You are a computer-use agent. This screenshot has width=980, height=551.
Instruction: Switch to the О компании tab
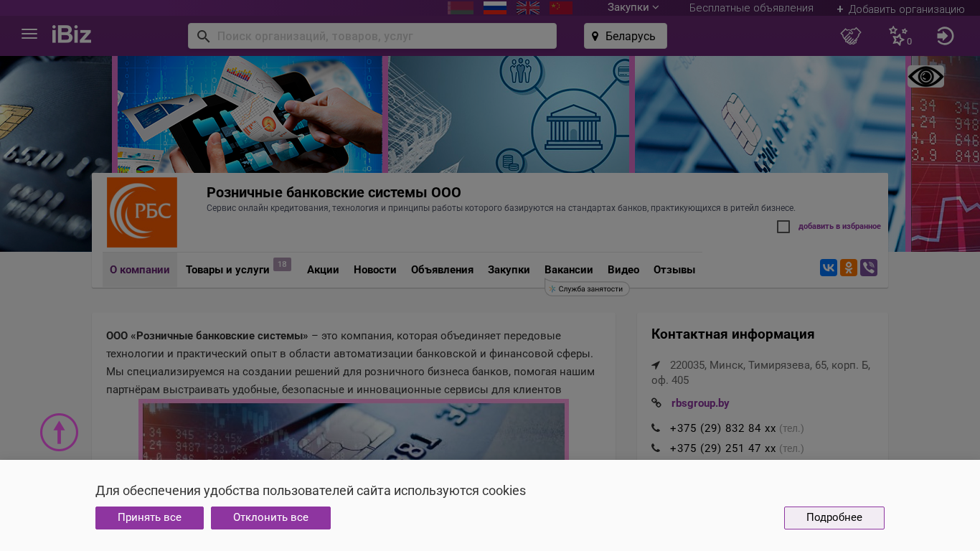140,270
